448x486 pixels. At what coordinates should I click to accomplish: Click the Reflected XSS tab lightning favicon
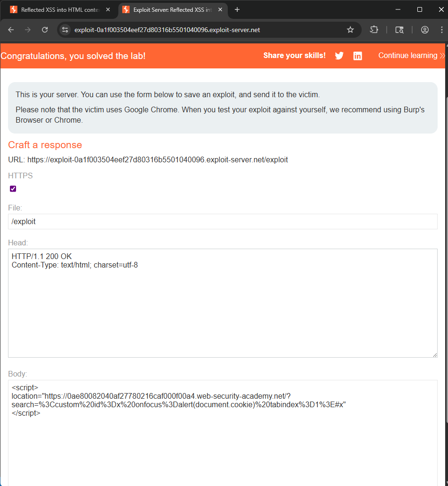pos(14,9)
